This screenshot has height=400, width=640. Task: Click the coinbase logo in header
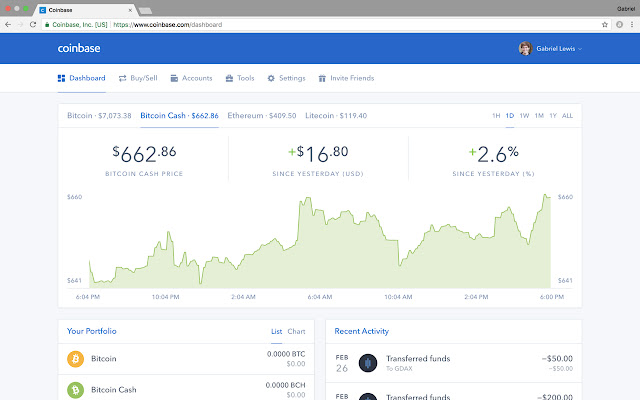coord(79,48)
